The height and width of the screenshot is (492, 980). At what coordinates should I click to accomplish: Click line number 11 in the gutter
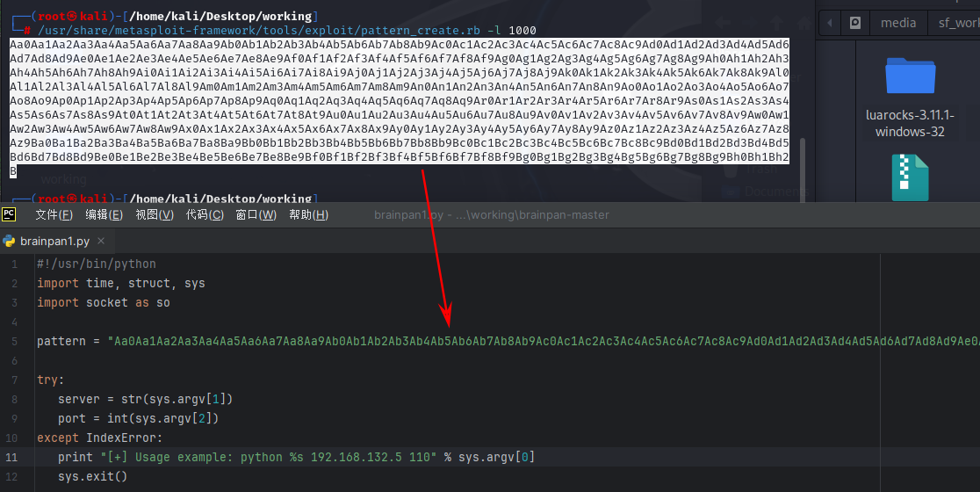point(11,457)
